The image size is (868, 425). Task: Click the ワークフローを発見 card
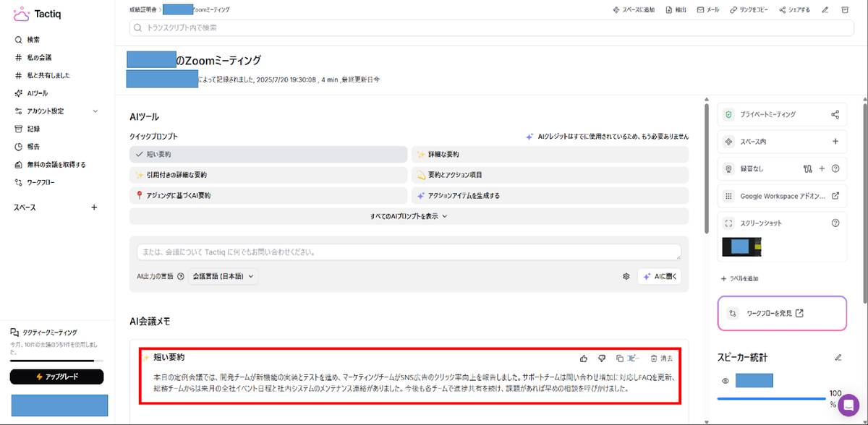coord(782,313)
